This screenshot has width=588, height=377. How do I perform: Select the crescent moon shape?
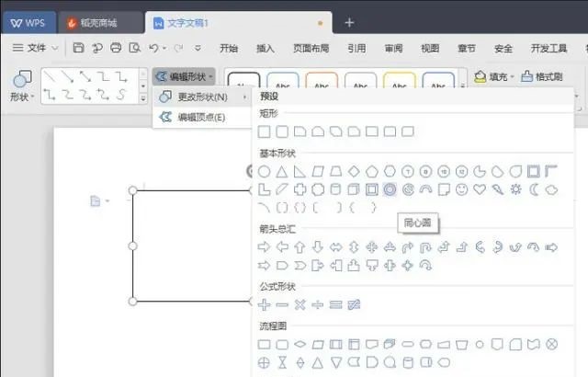(x=534, y=189)
